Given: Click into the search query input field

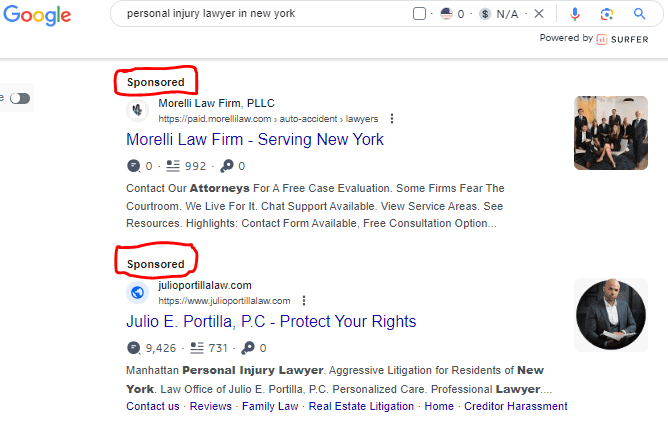Looking at the screenshot, I should [x=260, y=14].
